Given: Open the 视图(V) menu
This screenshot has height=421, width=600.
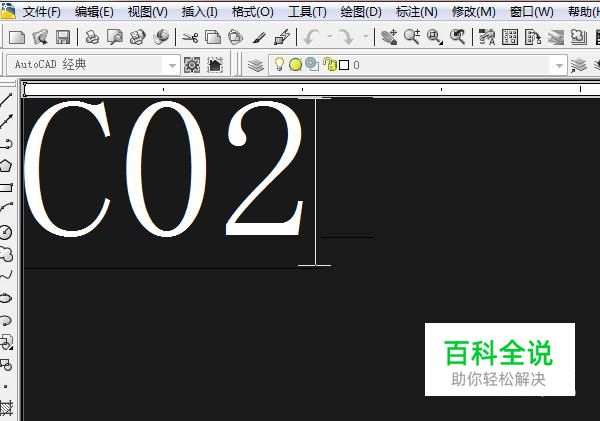Looking at the screenshot, I should 147,12.
